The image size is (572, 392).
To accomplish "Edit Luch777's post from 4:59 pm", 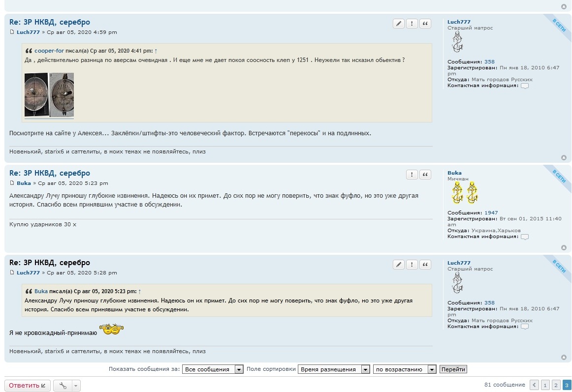I will pyautogui.click(x=399, y=24).
